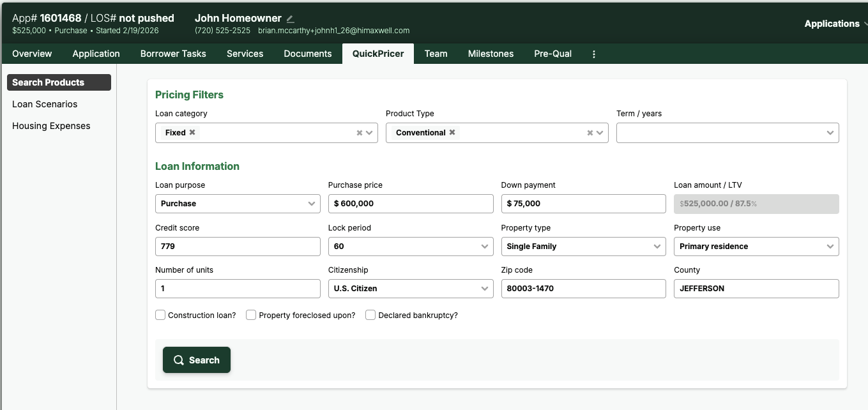Click the pencil edit icon beside John Homeowner

coord(291,19)
